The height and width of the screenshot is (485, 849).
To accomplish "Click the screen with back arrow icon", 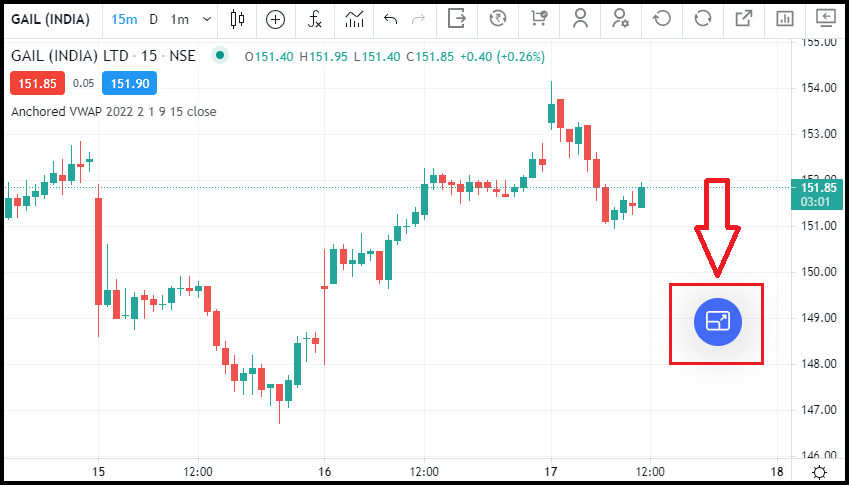I will 827,18.
